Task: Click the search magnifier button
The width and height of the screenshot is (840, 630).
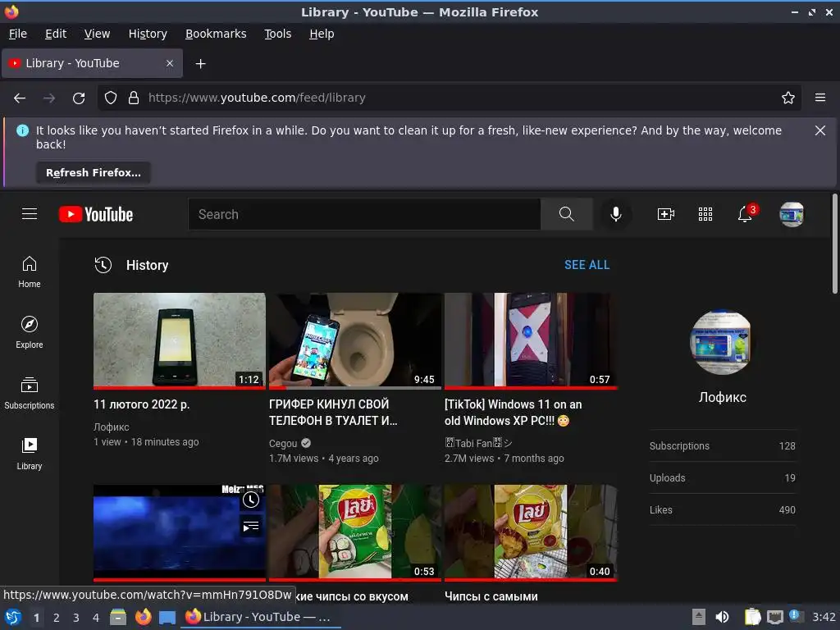Action: pyautogui.click(x=566, y=214)
